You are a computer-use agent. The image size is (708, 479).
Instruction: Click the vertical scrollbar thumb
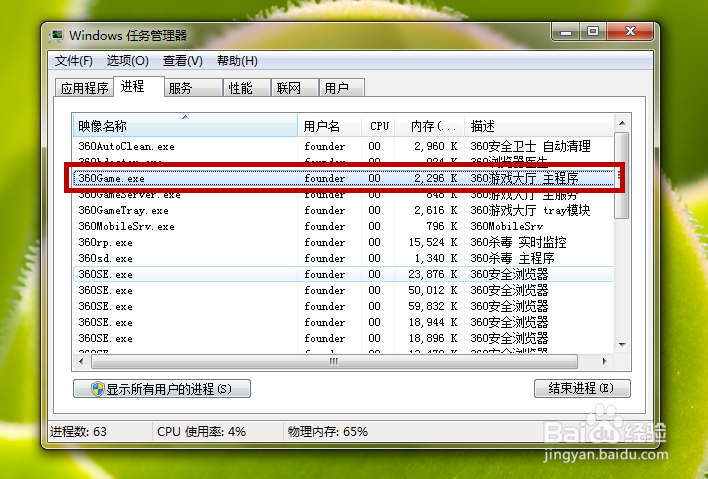click(622, 175)
